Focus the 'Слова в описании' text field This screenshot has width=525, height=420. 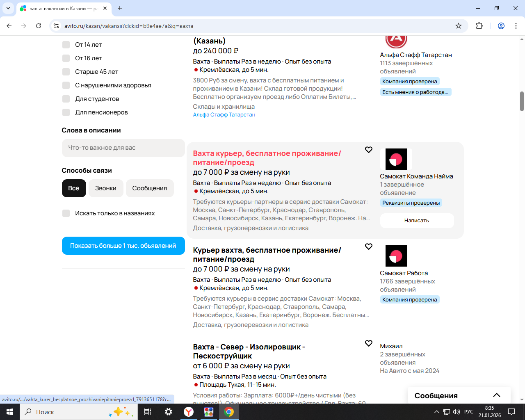coord(123,148)
